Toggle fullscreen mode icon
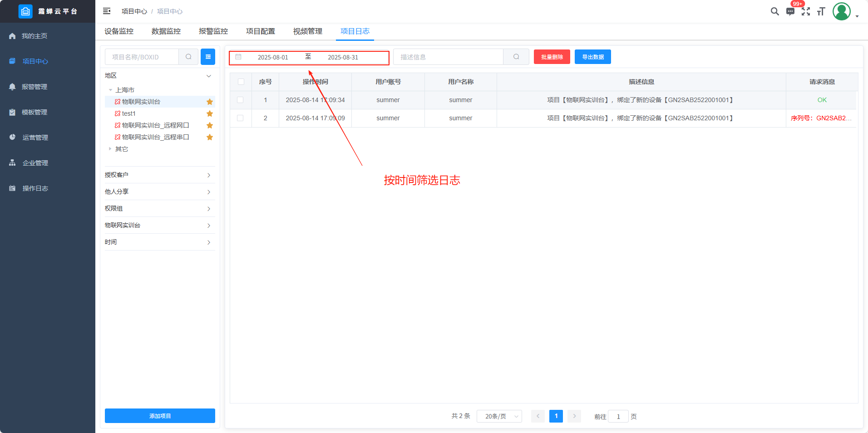 [806, 11]
